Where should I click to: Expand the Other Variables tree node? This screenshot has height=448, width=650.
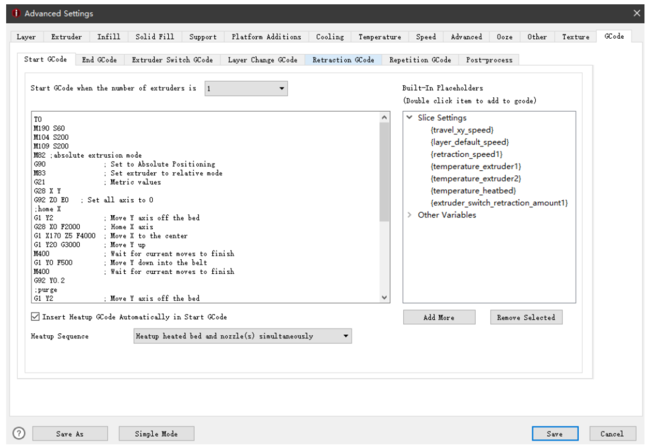point(410,215)
